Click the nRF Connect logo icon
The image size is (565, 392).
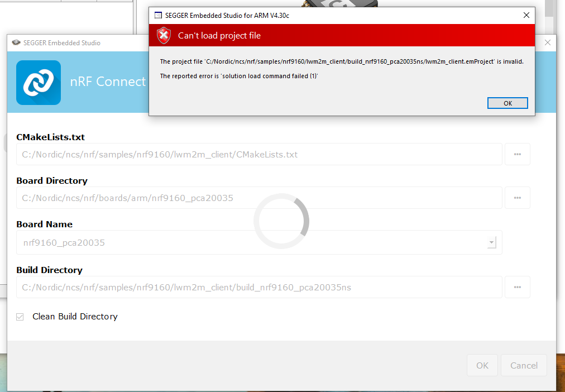(39, 83)
